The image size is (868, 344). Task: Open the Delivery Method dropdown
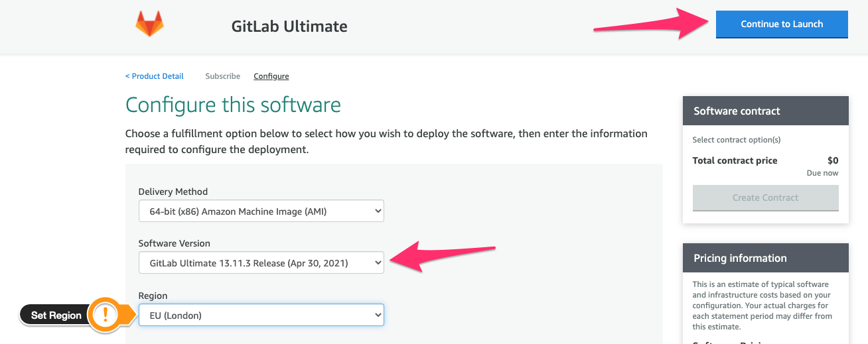261,211
